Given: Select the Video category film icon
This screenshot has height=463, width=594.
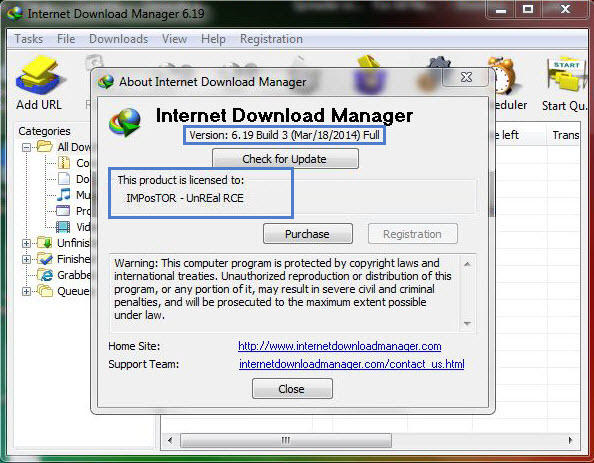Looking at the screenshot, I should coord(63,227).
